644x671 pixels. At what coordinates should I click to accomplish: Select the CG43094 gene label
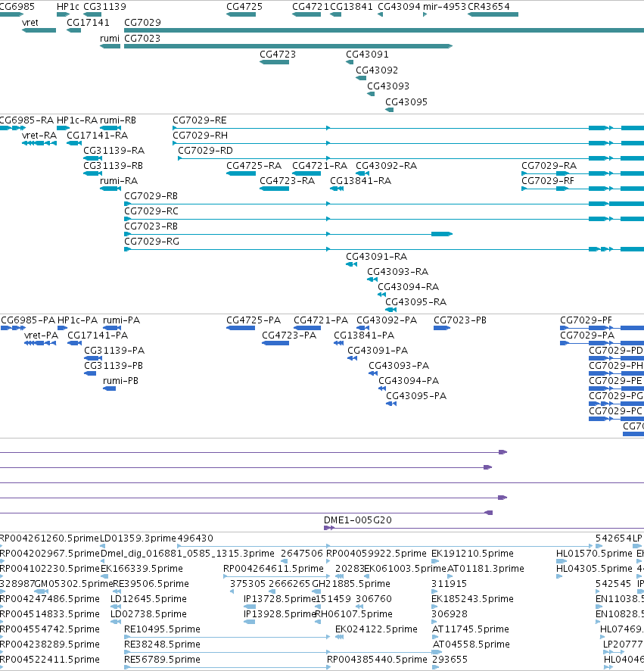[x=399, y=6]
